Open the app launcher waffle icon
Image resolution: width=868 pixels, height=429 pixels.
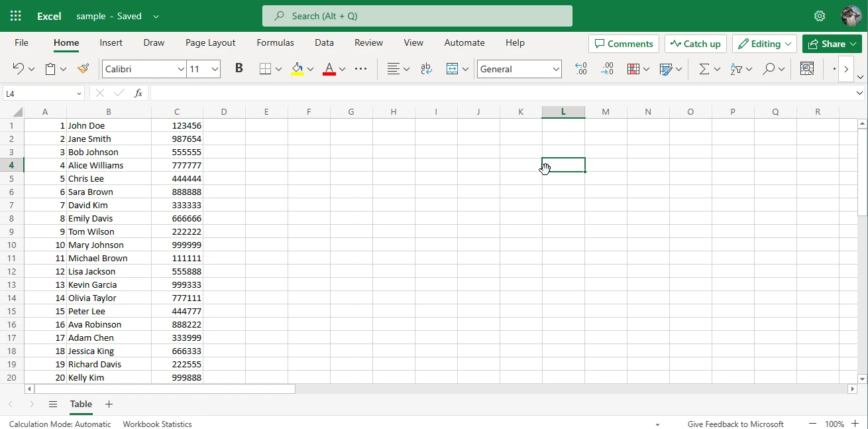(16, 16)
